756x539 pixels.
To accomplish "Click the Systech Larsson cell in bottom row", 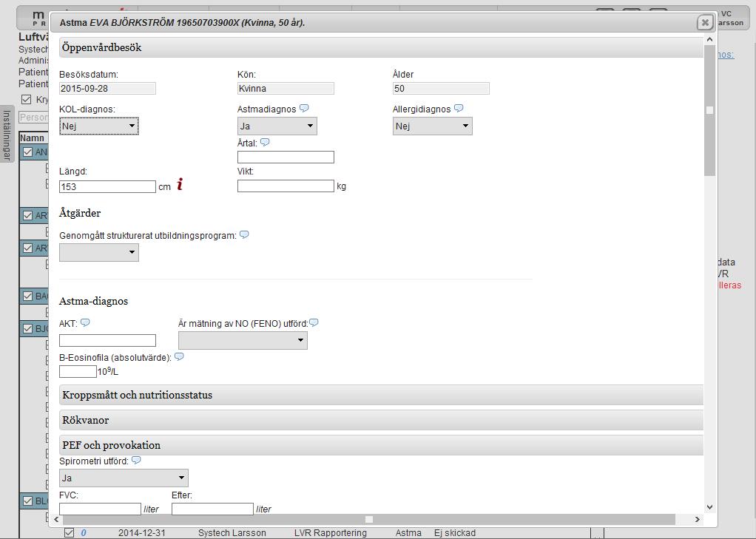I will (x=232, y=533).
